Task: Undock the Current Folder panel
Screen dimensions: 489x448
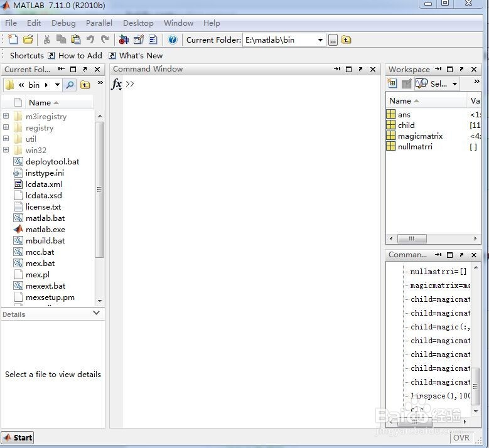Action: [85, 69]
